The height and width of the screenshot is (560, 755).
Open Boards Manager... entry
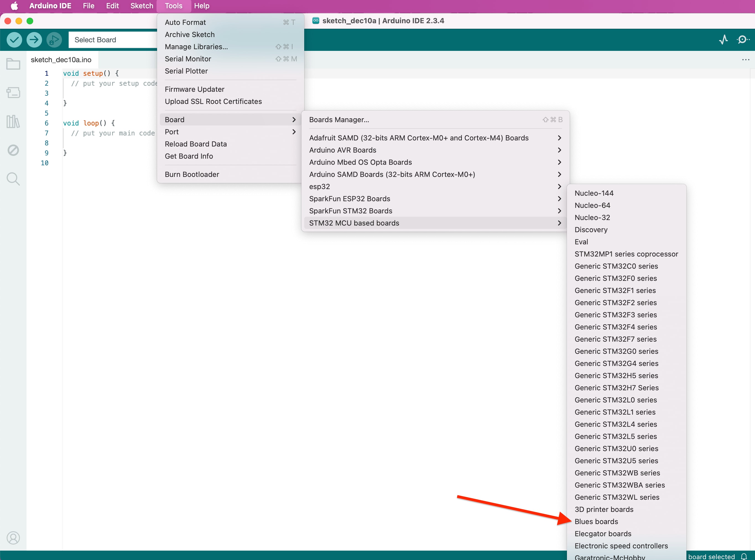(x=435, y=120)
